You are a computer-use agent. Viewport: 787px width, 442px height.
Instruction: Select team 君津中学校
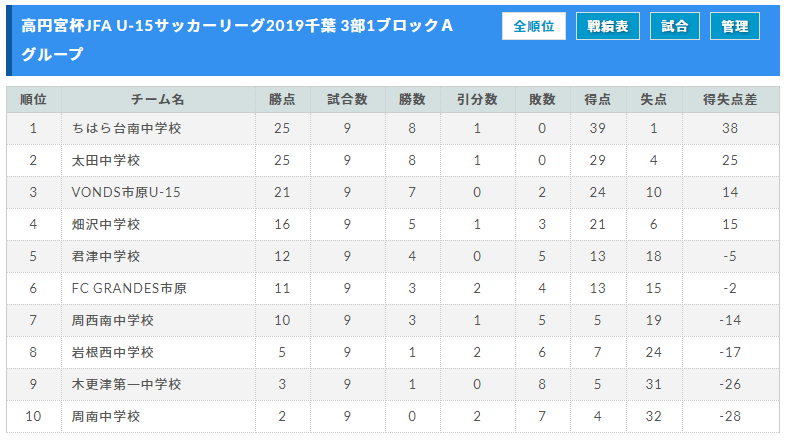(106, 256)
